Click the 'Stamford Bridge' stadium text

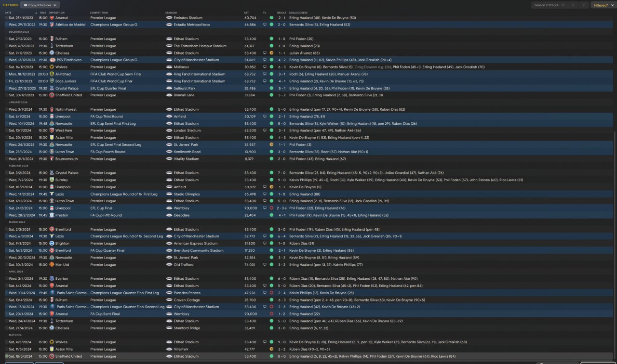pos(187,328)
